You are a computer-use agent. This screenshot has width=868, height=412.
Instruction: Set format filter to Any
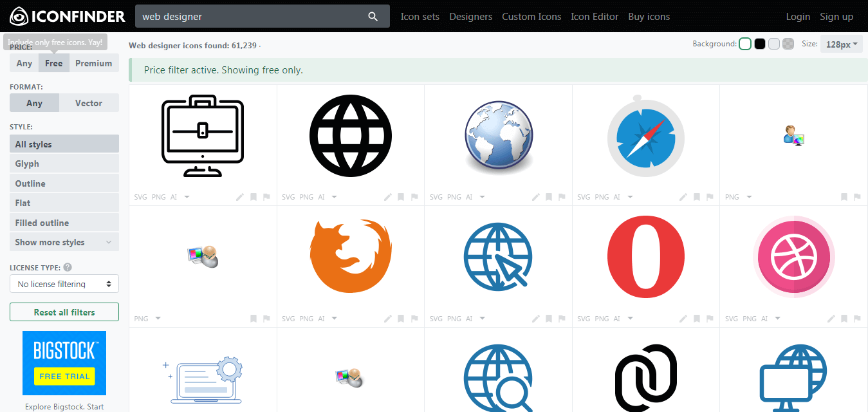34,103
